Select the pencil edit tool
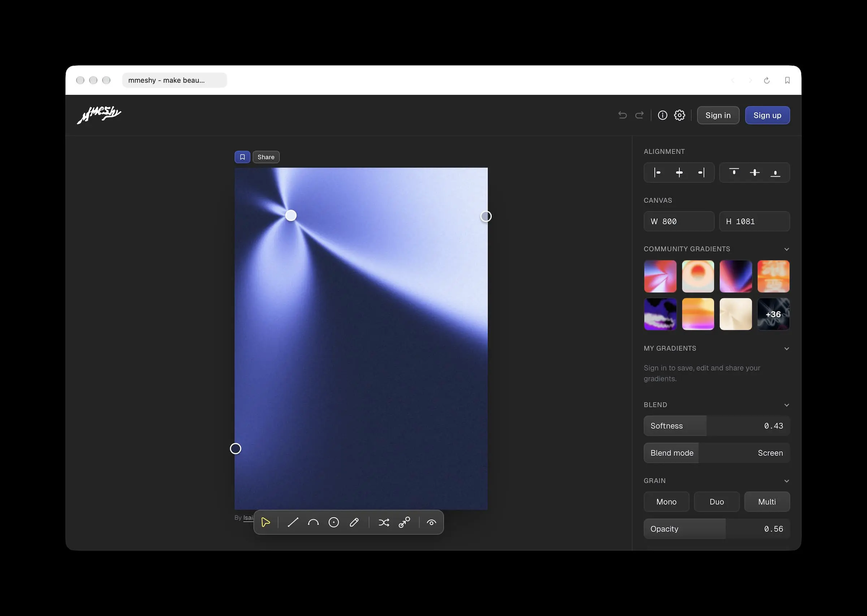 click(x=354, y=522)
